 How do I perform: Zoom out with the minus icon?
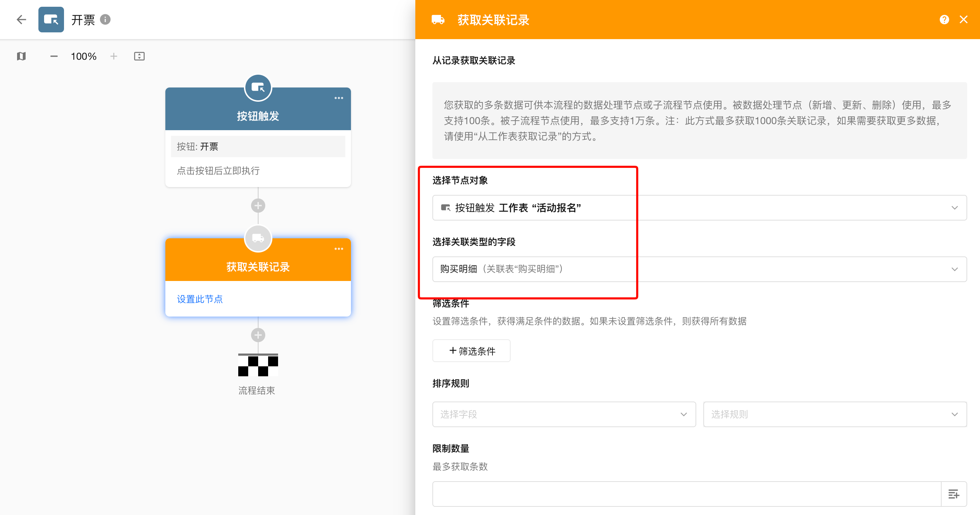click(54, 56)
